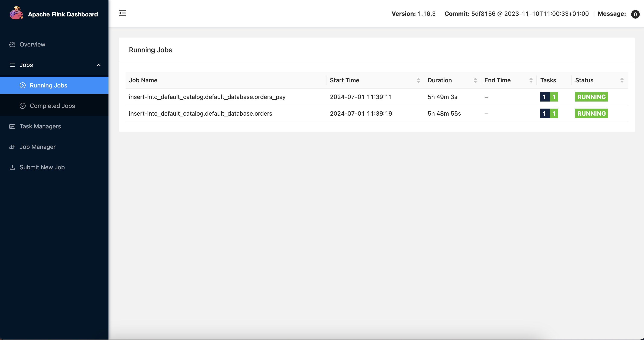Click the green RUNNING badge of orders_pay
Viewport: 644px width, 340px height.
591,97
